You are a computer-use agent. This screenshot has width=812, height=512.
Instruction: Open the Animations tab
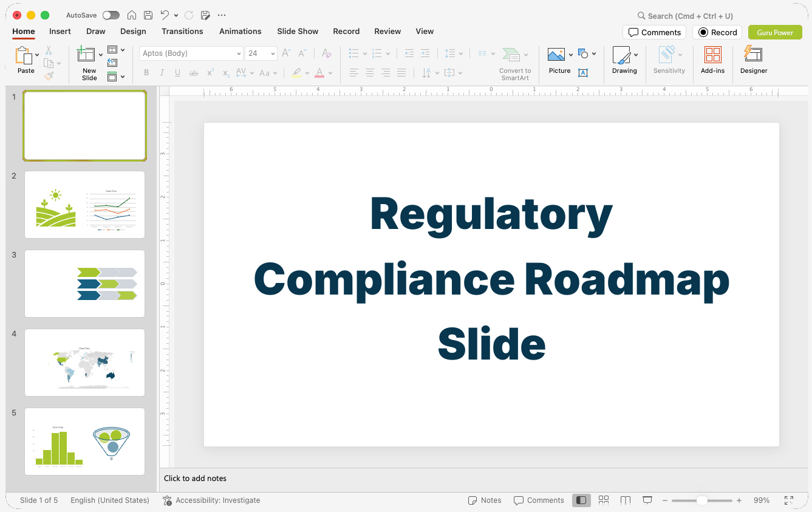click(x=241, y=32)
